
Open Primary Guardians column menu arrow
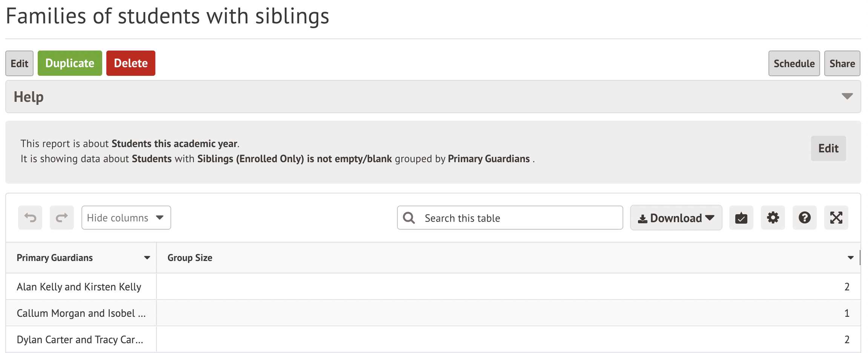pos(147,258)
